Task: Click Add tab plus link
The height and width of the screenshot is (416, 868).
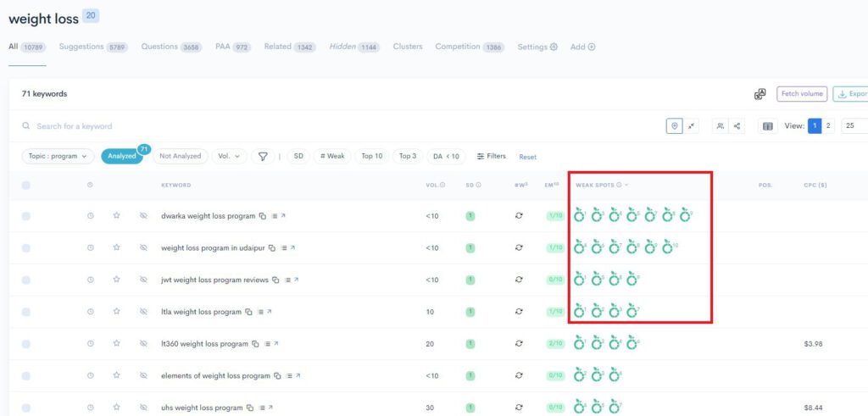Action: click(583, 47)
